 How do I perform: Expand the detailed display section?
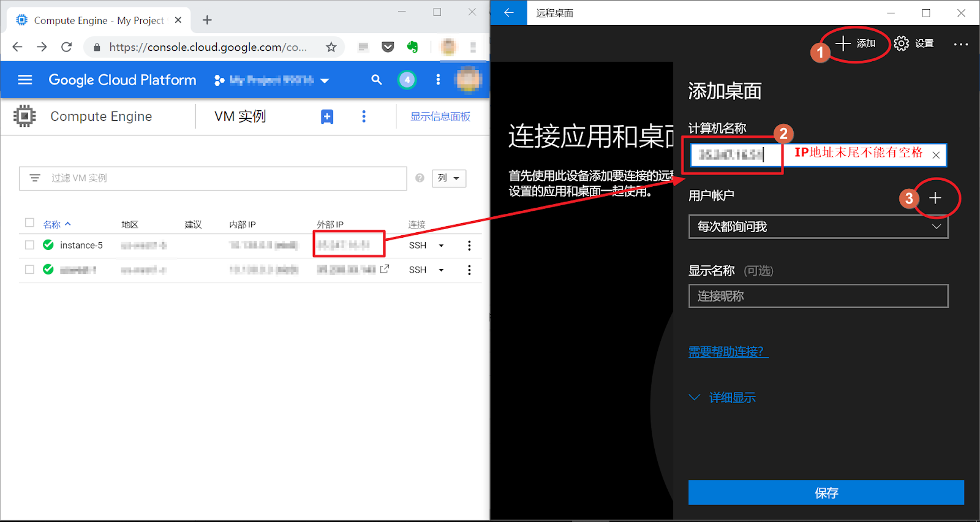[723, 398]
